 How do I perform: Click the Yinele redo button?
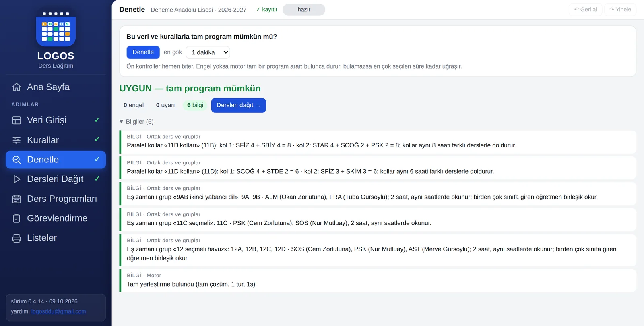620,10
